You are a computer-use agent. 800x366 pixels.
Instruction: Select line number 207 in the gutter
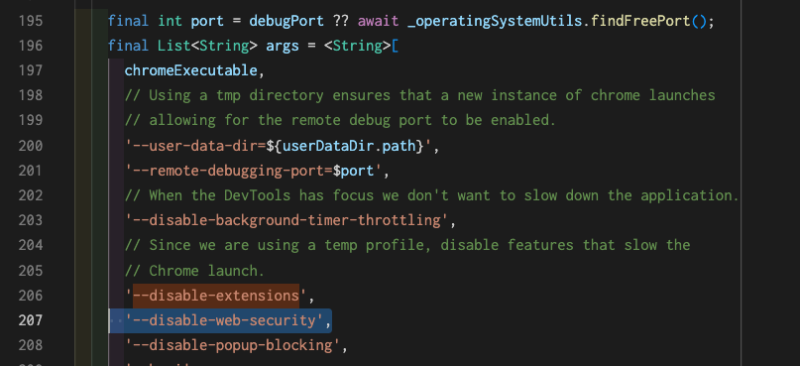(31, 321)
